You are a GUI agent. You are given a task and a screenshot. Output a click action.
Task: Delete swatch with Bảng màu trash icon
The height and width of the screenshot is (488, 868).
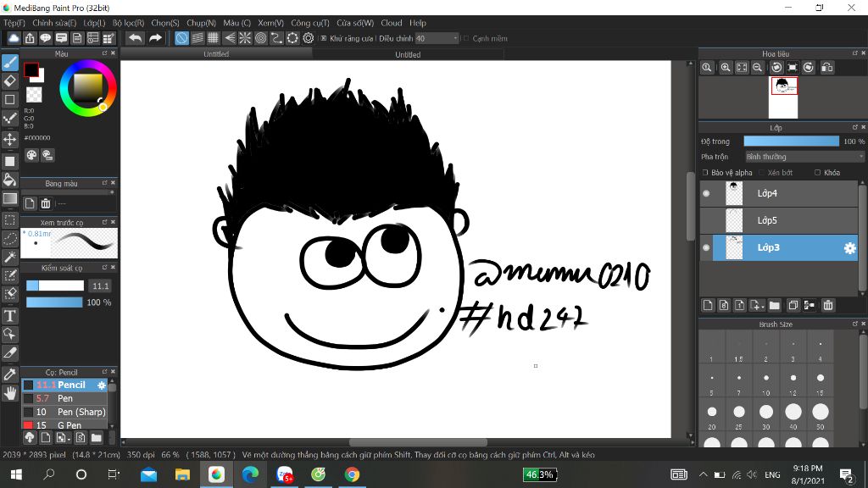[x=46, y=203]
